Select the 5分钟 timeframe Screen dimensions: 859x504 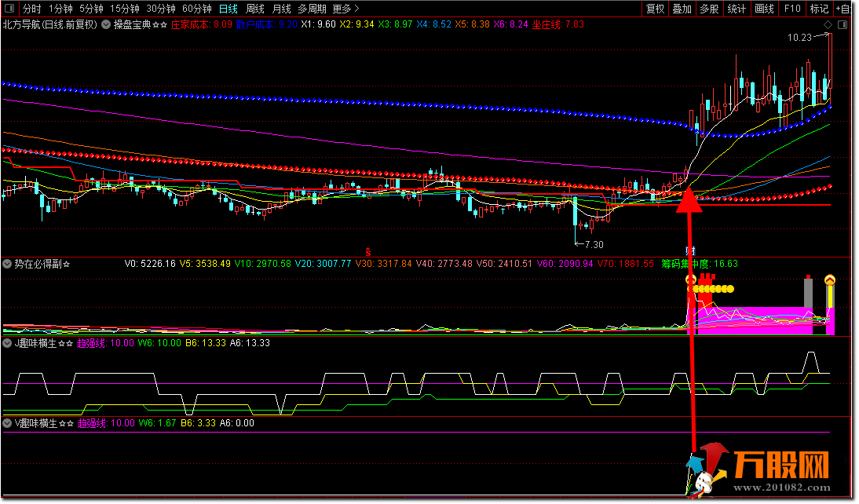(x=91, y=9)
